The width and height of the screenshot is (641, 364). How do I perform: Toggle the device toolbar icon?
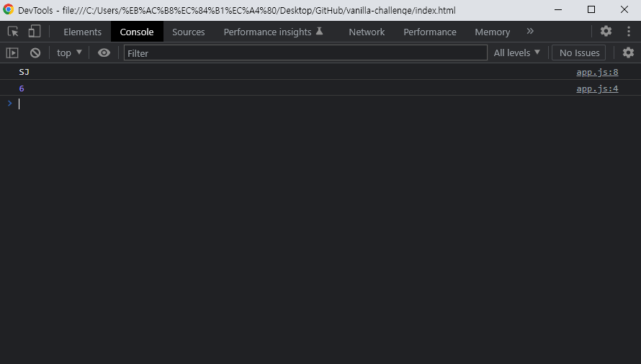35,32
